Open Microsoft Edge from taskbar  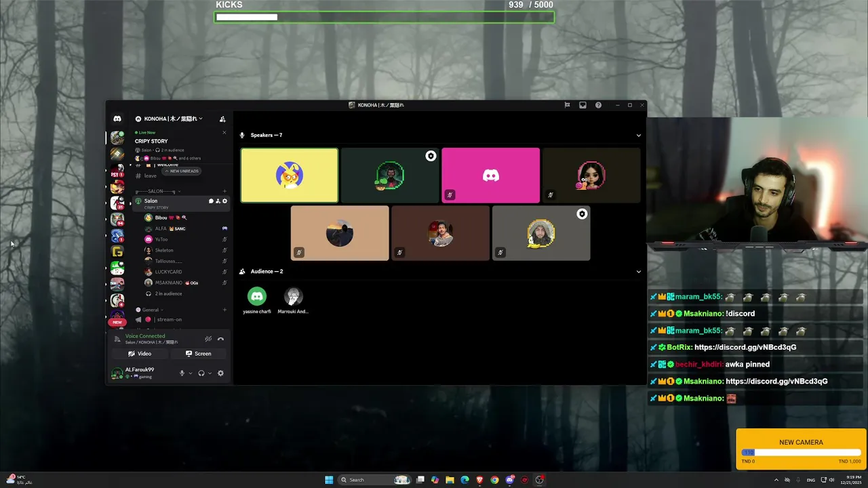(x=465, y=480)
